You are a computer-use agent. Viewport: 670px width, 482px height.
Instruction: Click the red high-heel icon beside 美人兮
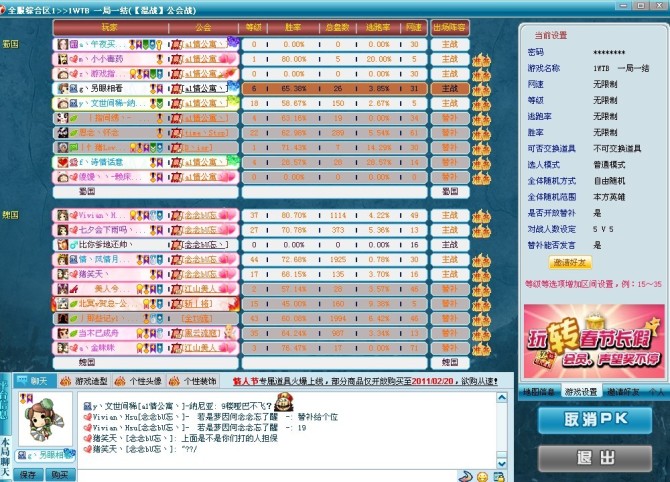pos(74,289)
